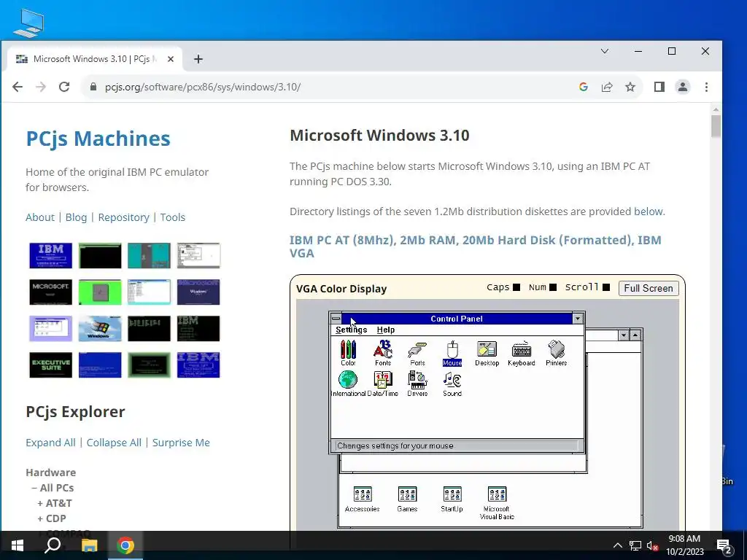Click the page vertical scrollbar thumb

pyautogui.click(x=716, y=126)
